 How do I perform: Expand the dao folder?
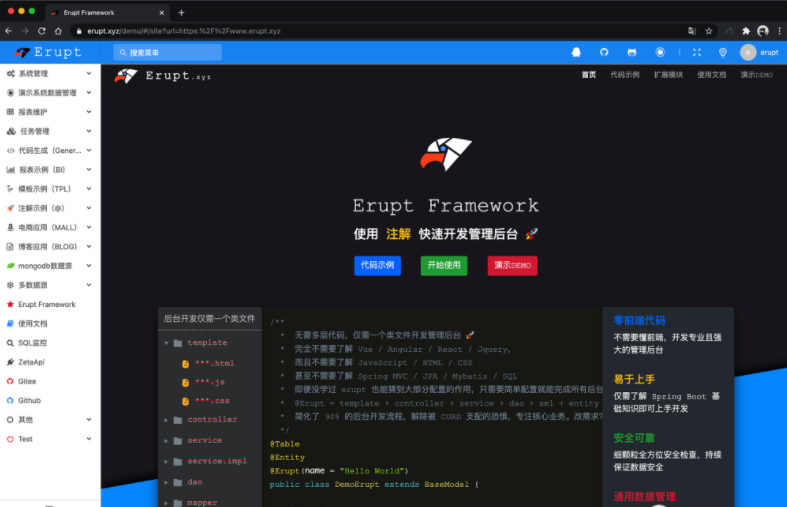166,482
